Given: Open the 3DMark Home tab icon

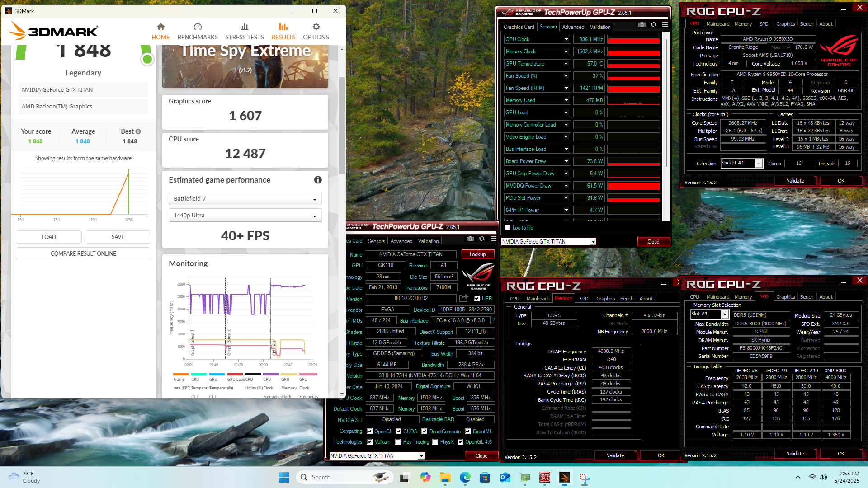Looking at the screenshot, I should [160, 27].
